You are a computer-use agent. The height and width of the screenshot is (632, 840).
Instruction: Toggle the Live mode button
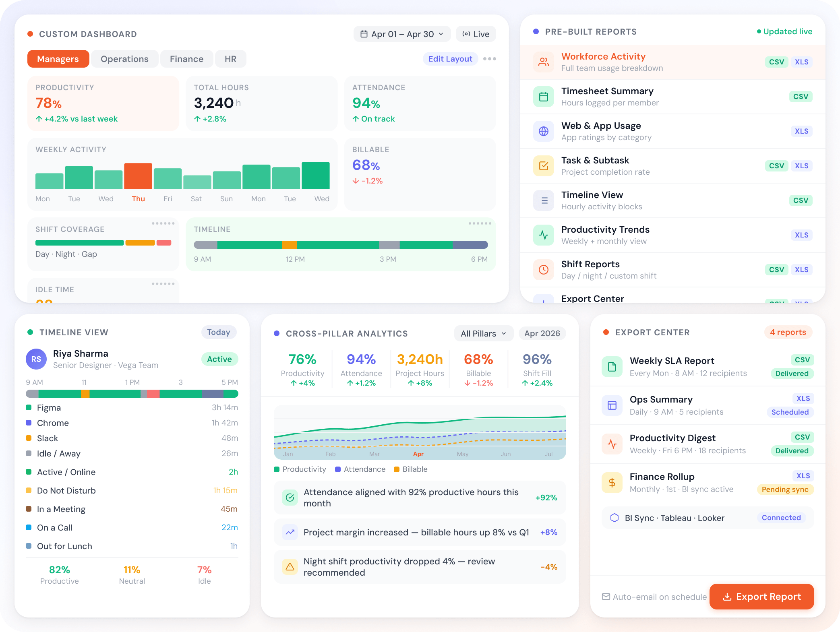476,34
